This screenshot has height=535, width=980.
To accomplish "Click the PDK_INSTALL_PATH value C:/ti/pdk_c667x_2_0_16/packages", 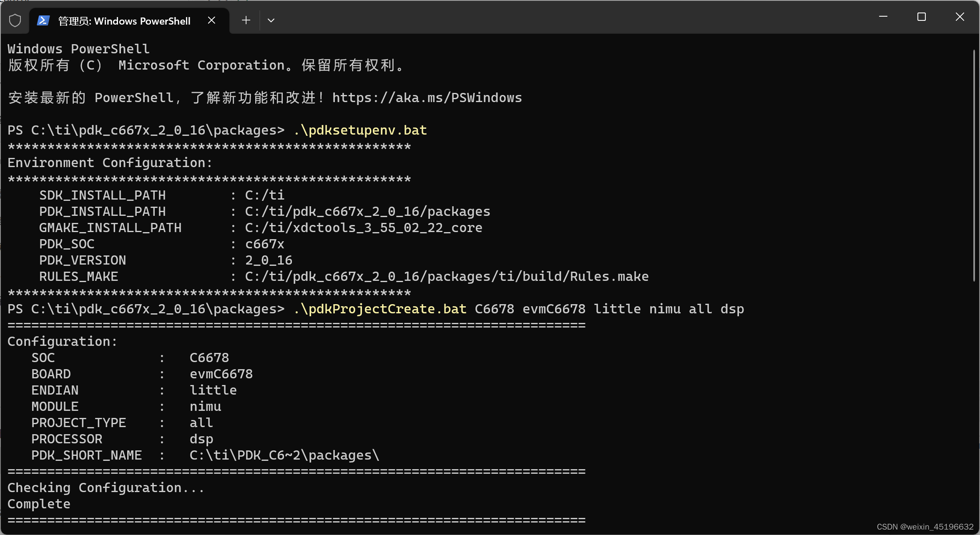I will point(367,212).
